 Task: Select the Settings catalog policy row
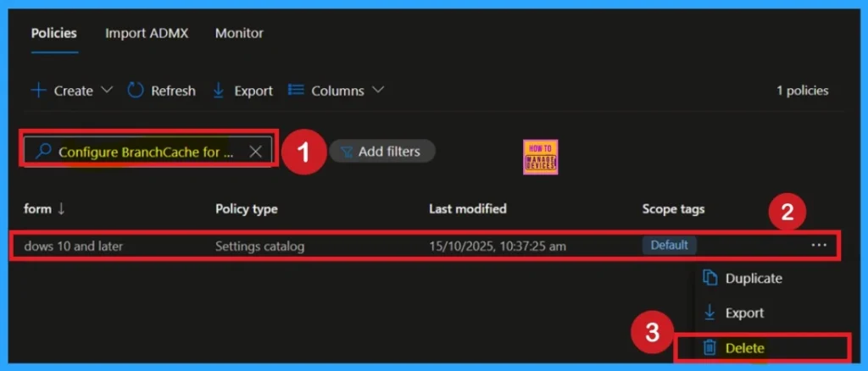[x=259, y=246]
